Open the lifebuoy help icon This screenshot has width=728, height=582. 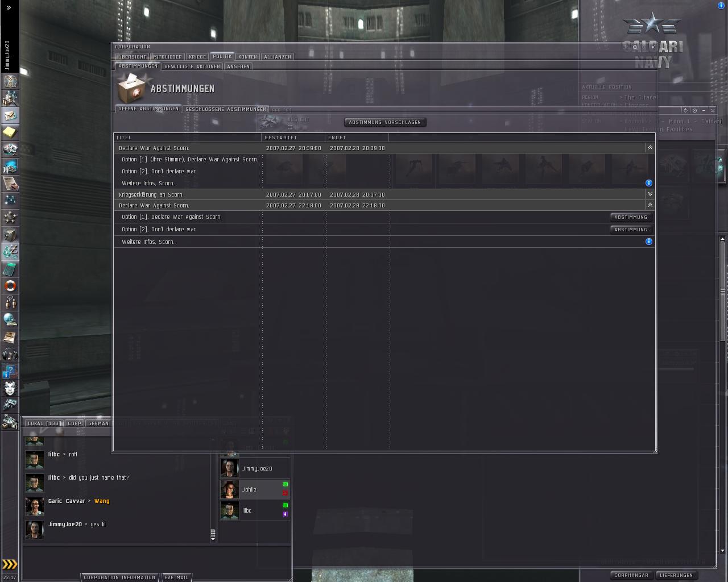tap(10, 286)
